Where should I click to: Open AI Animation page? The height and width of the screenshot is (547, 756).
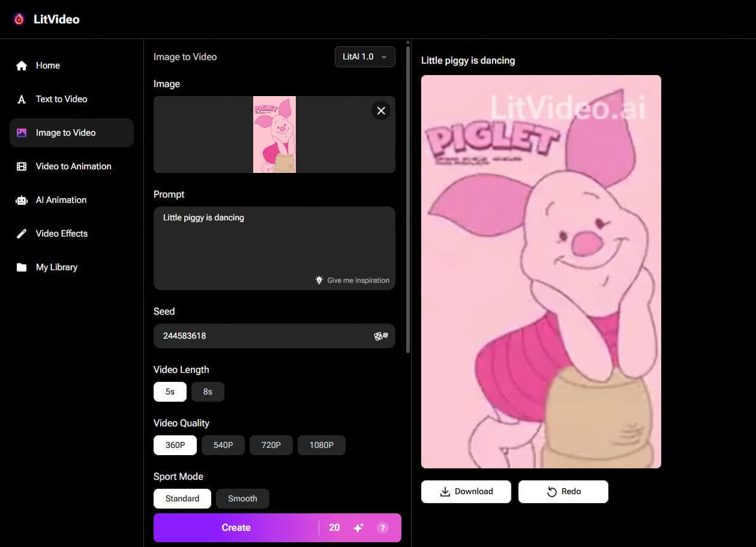point(71,200)
